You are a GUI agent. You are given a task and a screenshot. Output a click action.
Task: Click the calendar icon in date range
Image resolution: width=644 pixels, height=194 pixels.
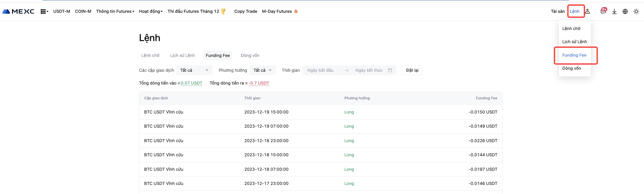[390, 70]
